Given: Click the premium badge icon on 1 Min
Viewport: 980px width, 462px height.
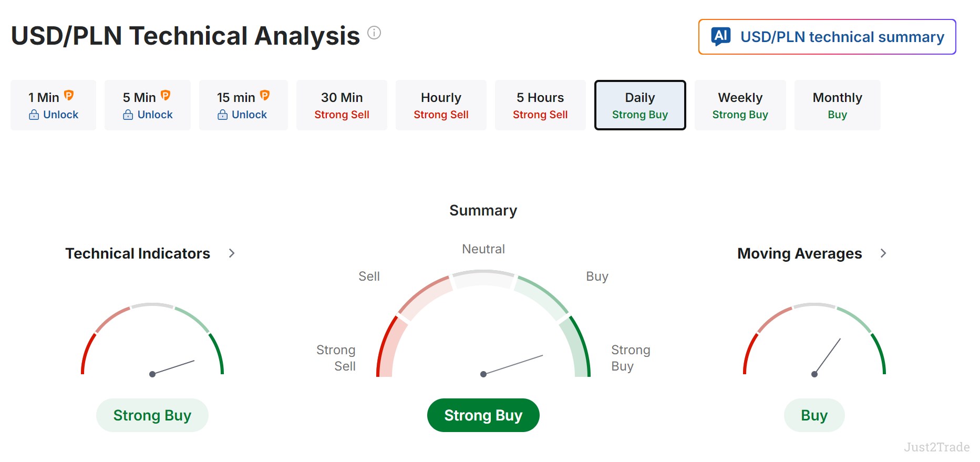Looking at the screenshot, I should [69, 95].
